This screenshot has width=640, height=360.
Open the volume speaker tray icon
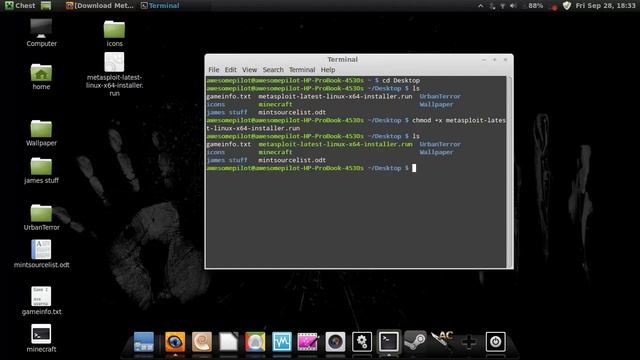(513, 6)
